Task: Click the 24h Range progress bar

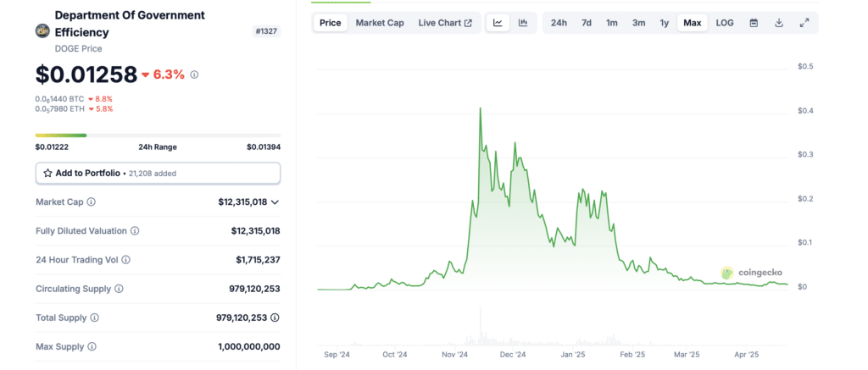Action: (158, 135)
